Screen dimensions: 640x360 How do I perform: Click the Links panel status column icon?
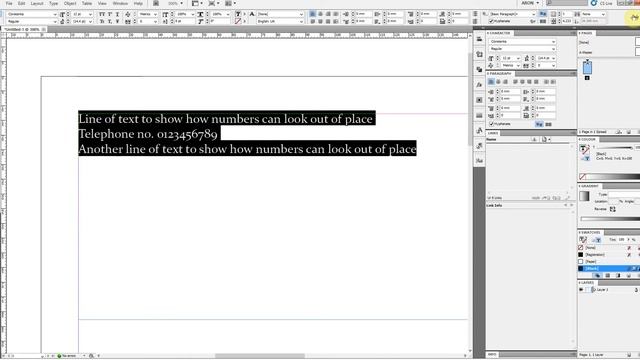click(x=534, y=140)
